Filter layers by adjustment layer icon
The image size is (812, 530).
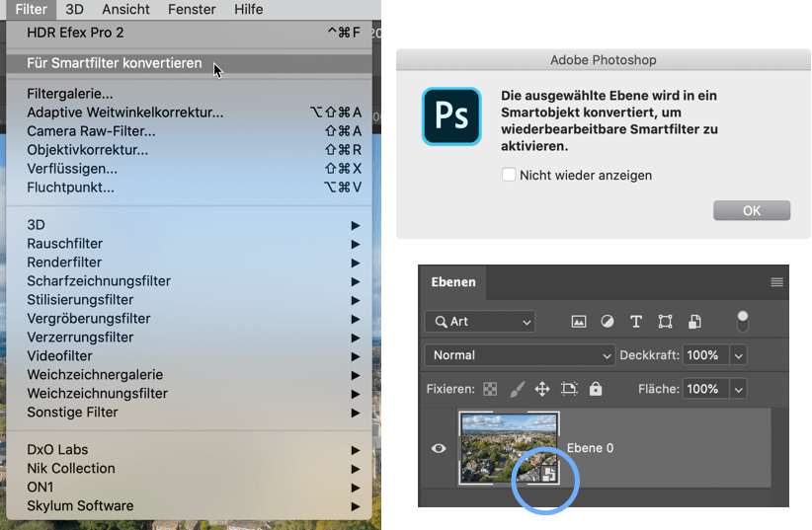[x=608, y=322]
